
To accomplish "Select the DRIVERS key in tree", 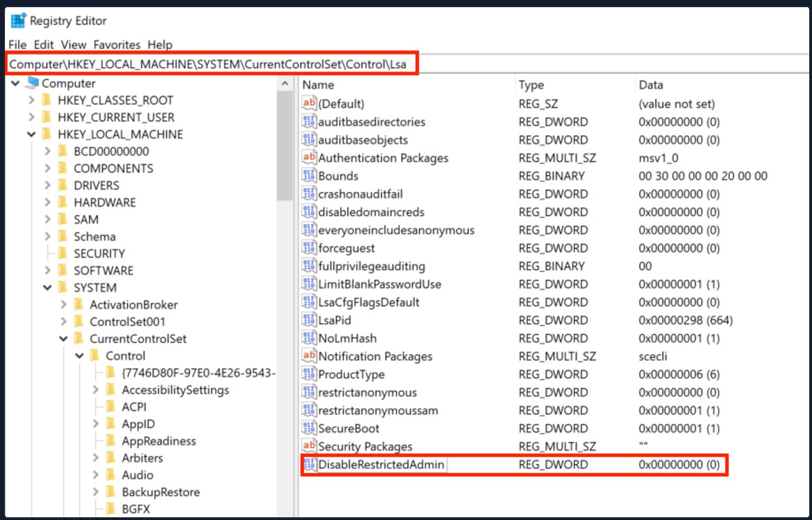I will pos(96,185).
